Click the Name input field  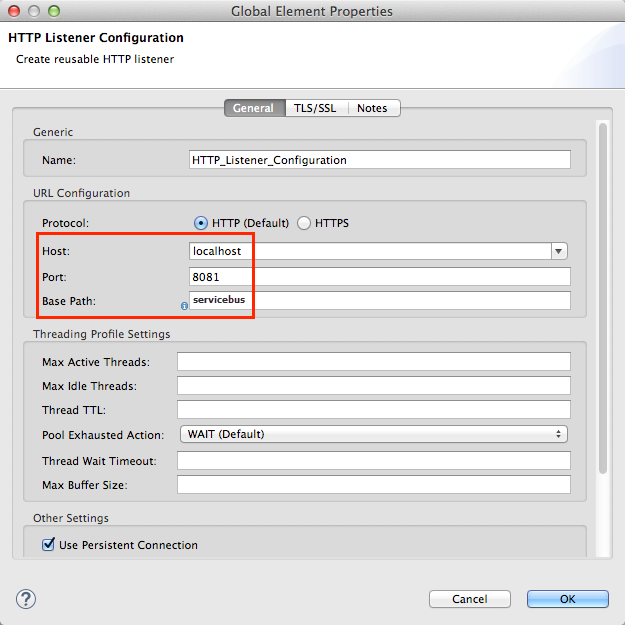(379, 160)
